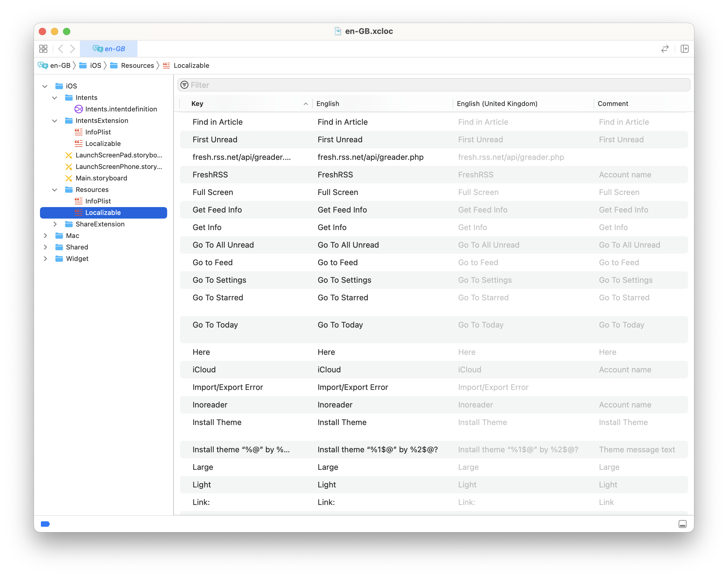The height and width of the screenshot is (577, 728).
Task: Edit UK translation for Install Theme
Action: click(x=482, y=422)
